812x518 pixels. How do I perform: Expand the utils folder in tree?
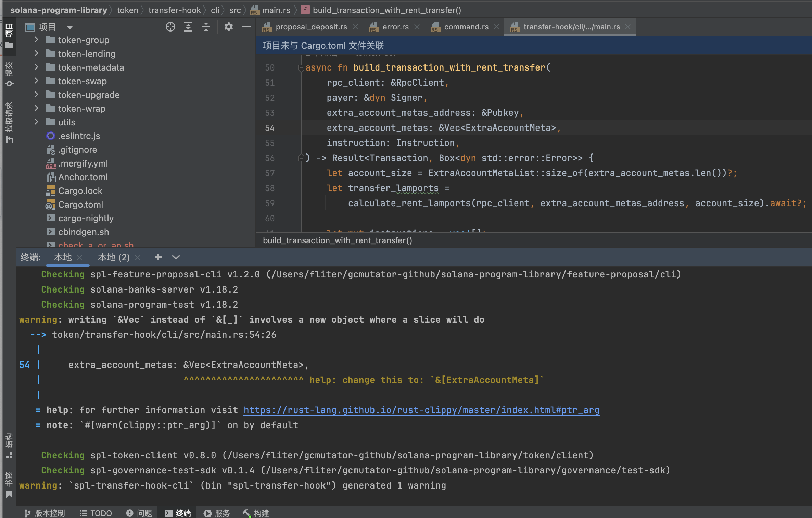click(x=36, y=122)
